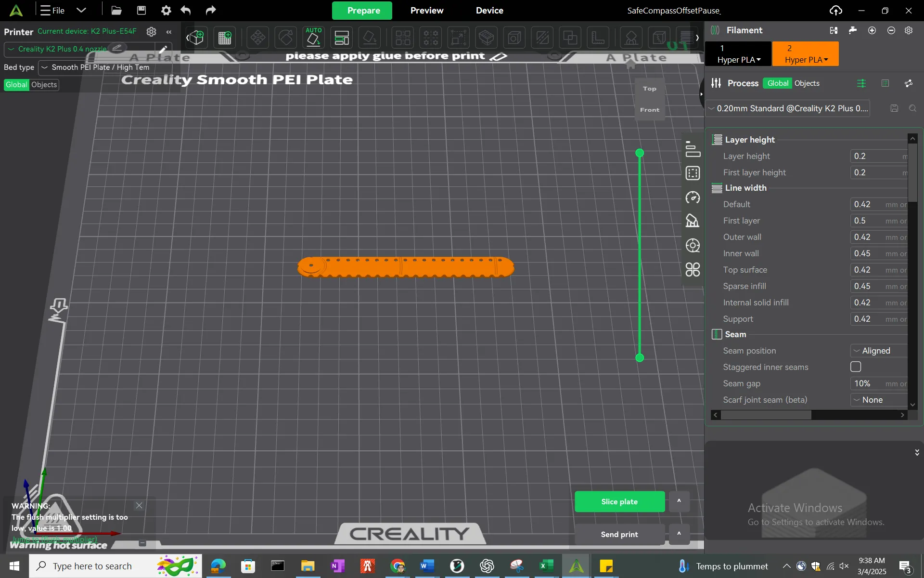Select filament slot 2 Hyper PLA
This screenshot has height=578, width=924.
pyautogui.click(x=805, y=54)
